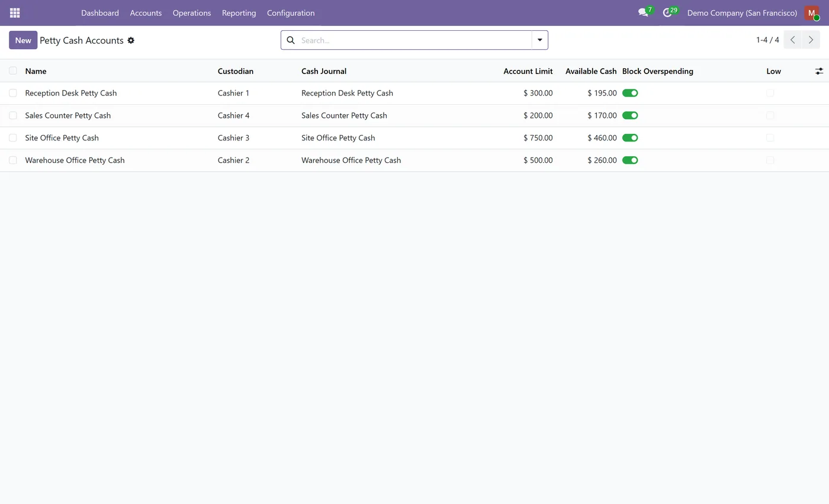Screen dimensions: 829x504
Task: Click account limit $ 750.00
Action: click(538, 138)
